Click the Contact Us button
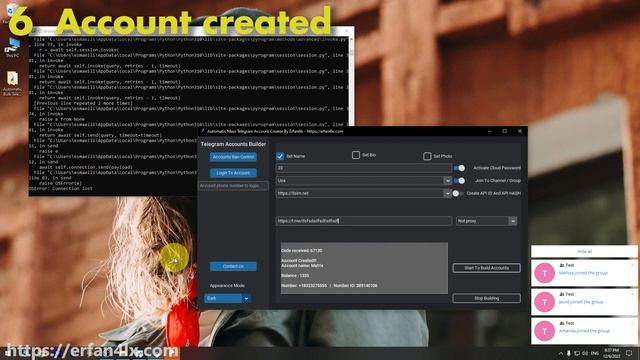 [233, 266]
